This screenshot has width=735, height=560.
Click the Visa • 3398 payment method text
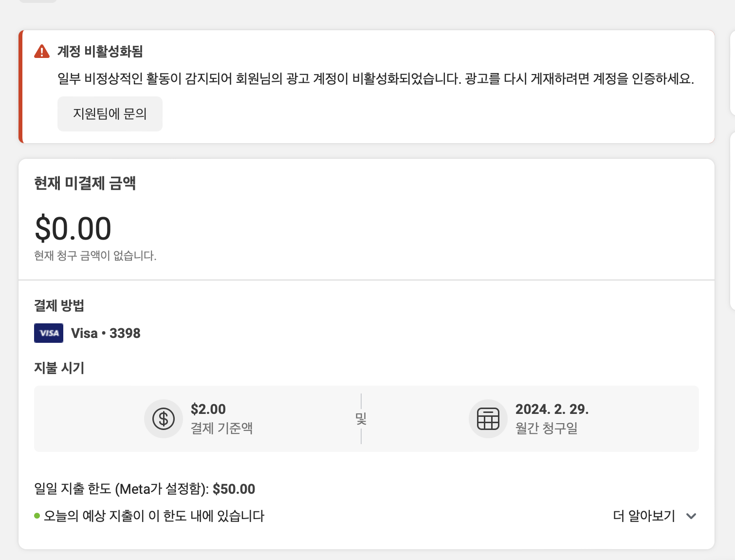pyautogui.click(x=106, y=333)
